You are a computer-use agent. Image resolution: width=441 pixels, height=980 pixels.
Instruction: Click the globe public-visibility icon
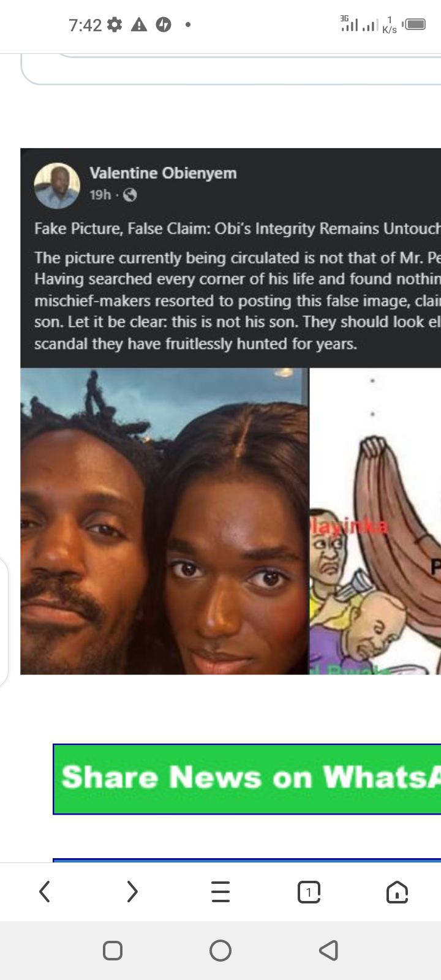pos(130,195)
